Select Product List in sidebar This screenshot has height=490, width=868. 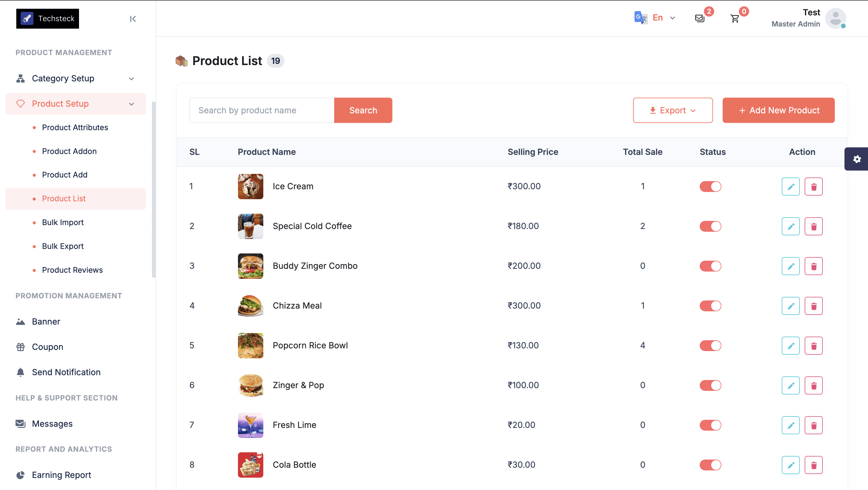pyautogui.click(x=75, y=199)
